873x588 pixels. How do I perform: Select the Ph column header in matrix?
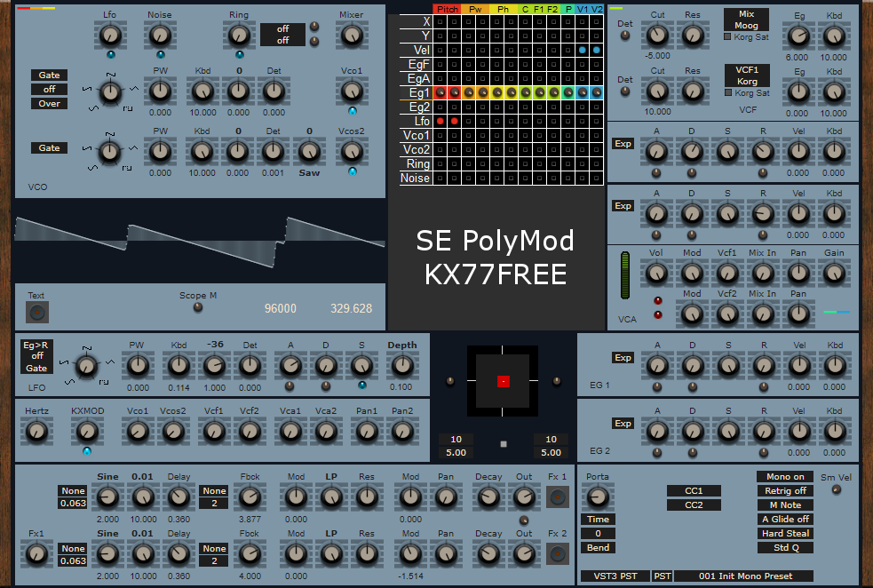(x=504, y=9)
